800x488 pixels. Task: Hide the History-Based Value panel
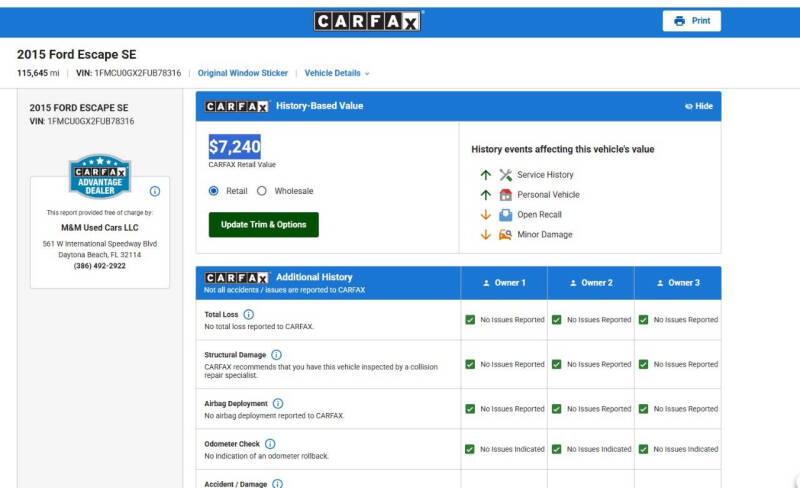(699, 106)
